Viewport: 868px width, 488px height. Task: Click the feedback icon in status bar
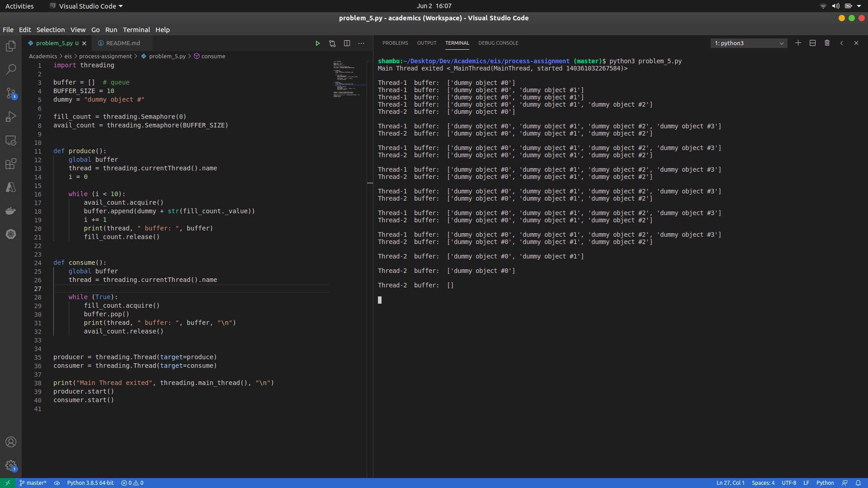coord(844,483)
